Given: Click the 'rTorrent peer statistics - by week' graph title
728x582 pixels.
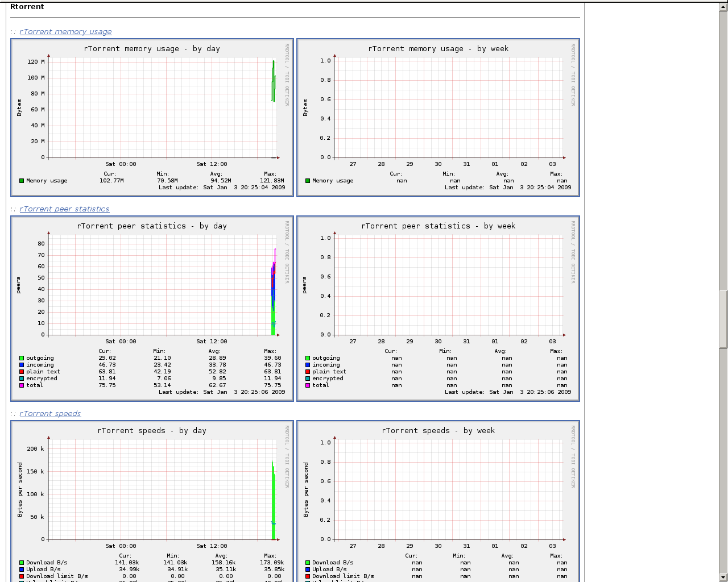Looking at the screenshot, I should (x=439, y=226).
